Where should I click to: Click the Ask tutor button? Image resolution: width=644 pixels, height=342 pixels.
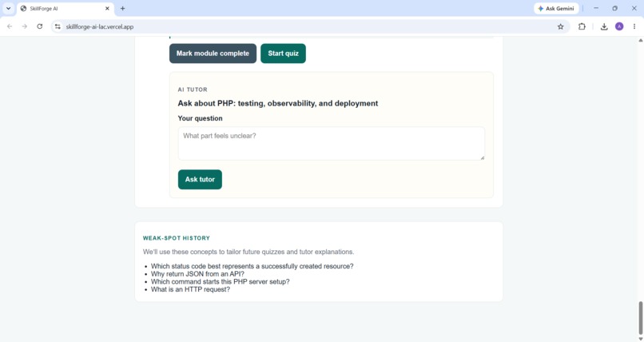[200, 180]
